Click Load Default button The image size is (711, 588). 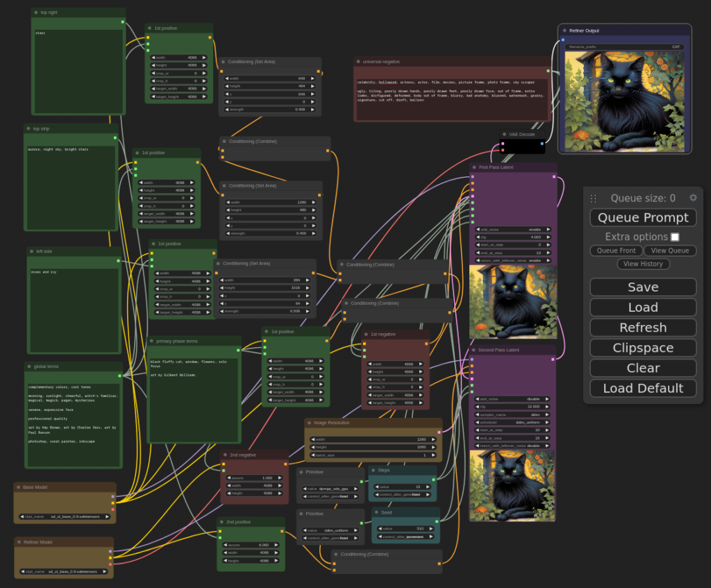pyautogui.click(x=643, y=388)
